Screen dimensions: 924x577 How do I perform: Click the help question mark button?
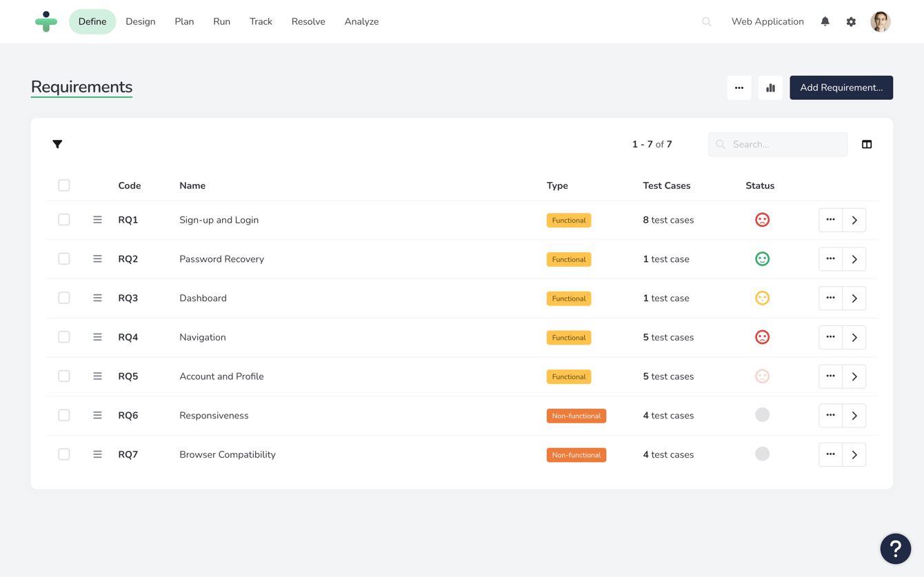[896, 549]
